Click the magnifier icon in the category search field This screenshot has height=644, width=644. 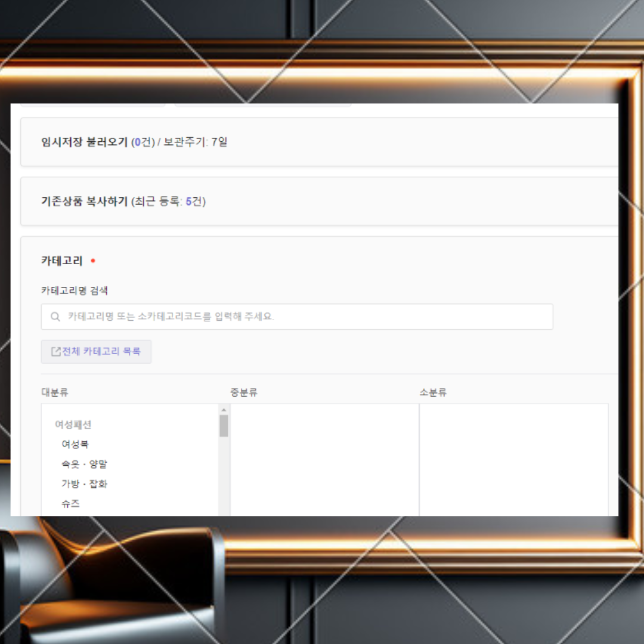tap(55, 317)
